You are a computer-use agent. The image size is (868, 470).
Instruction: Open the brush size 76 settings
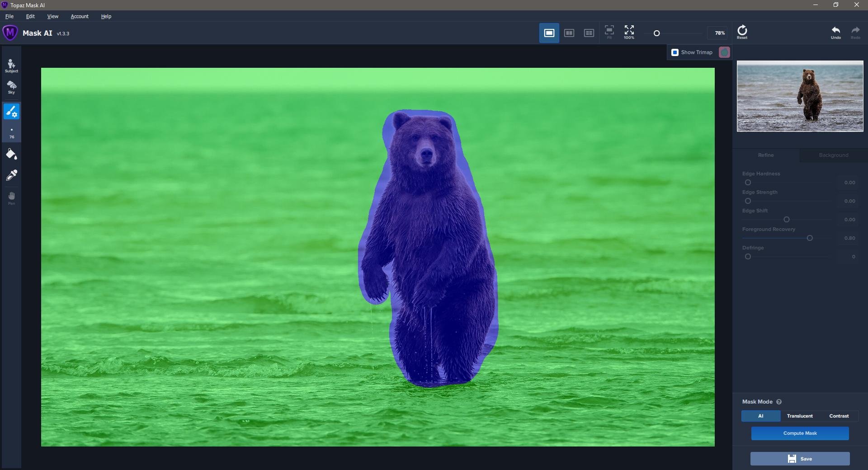[x=11, y=133]
